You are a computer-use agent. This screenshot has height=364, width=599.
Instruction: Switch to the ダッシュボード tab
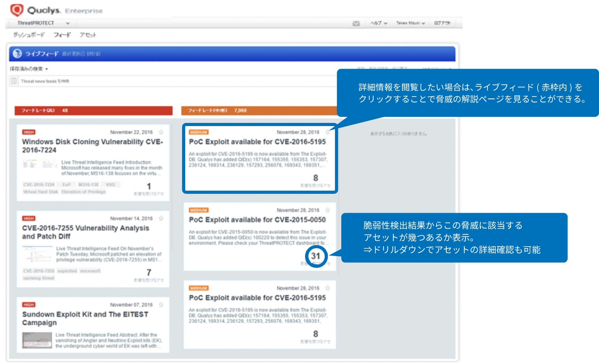click(29, 35)
